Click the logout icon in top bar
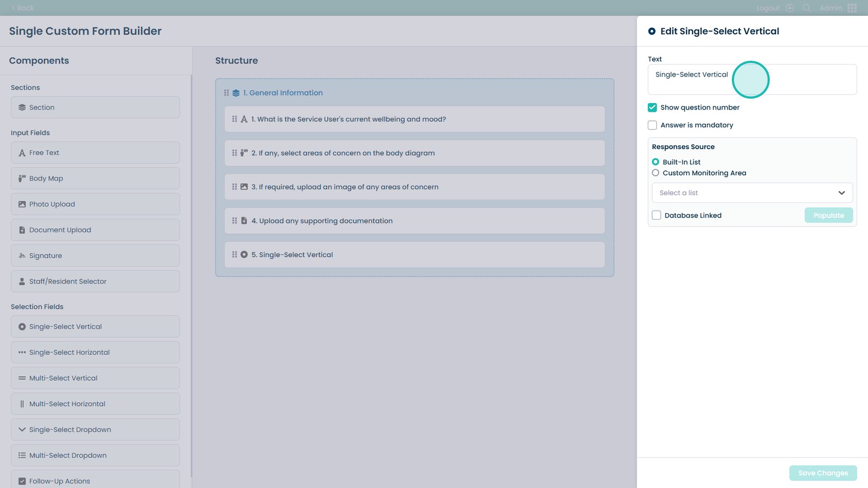868x488 pixels. 790,8
